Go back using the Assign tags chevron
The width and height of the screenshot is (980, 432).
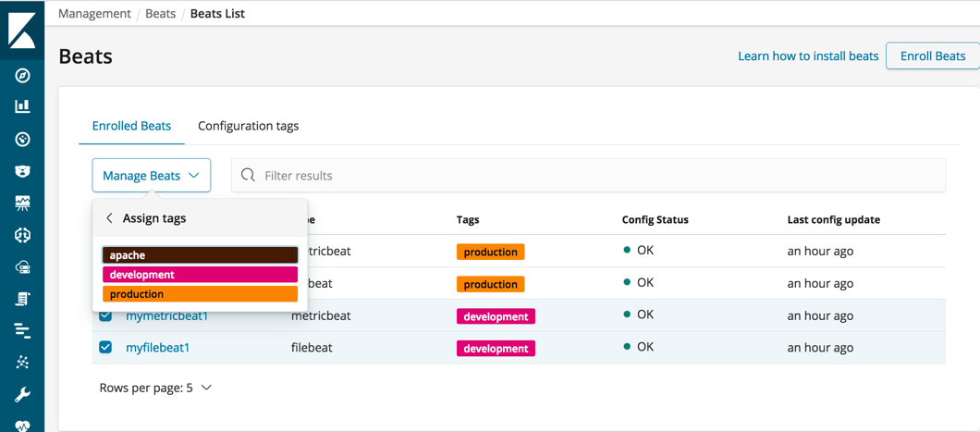coord(109,218)
